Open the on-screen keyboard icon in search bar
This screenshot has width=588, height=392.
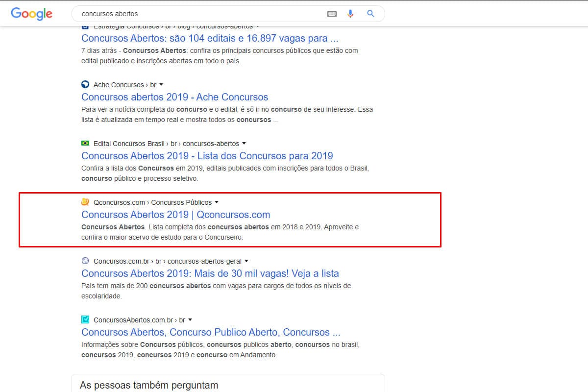coord(332,14)
